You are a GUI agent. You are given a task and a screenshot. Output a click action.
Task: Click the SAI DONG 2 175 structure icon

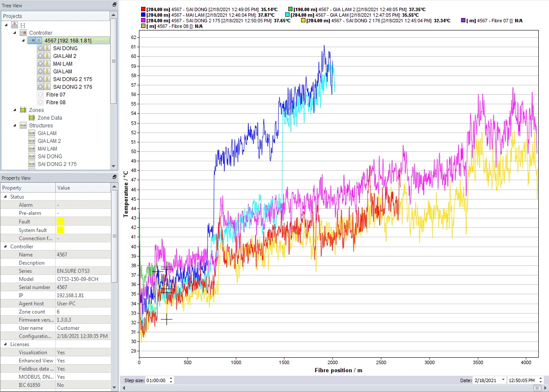pos(32,164)
